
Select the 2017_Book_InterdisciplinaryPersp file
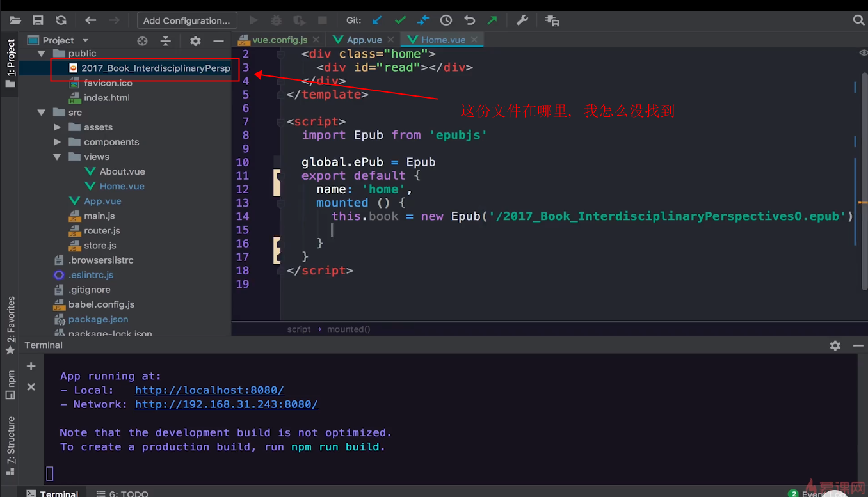(x=156, y=68)
